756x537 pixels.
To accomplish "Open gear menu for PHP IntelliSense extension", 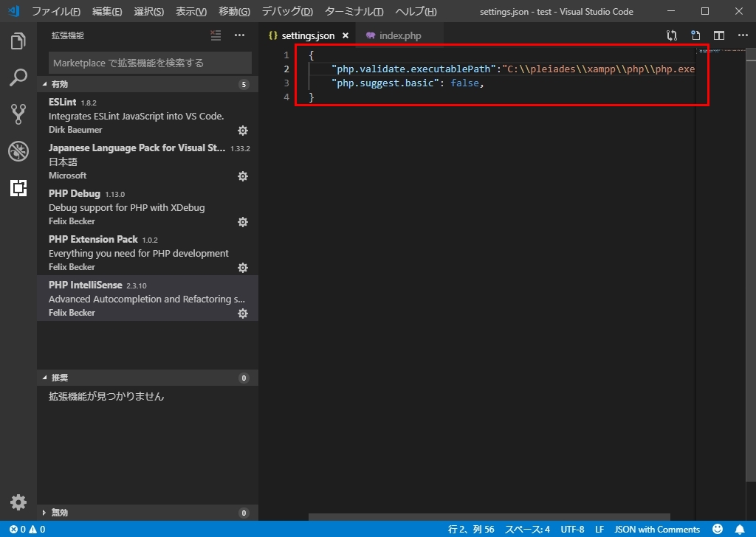I will 243,313.
